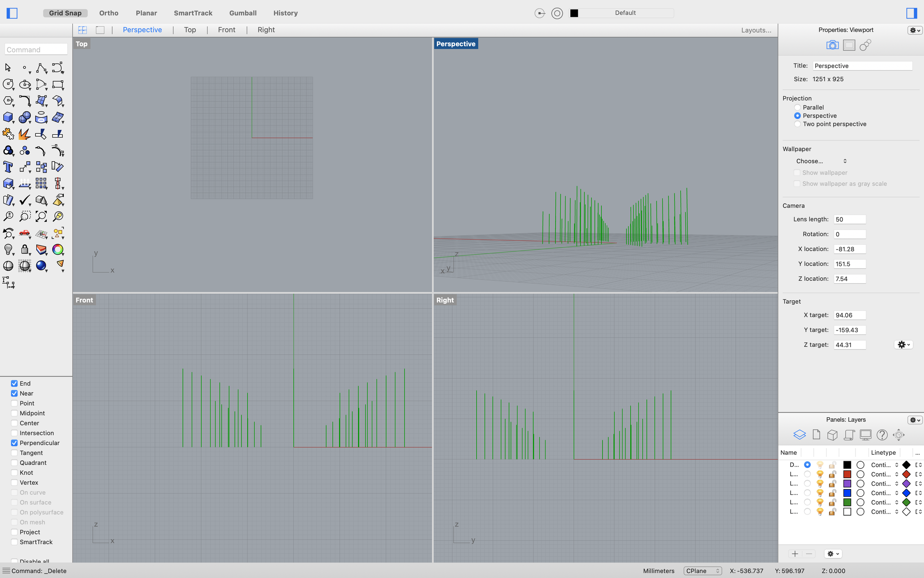924x578 pixels.
Task: Open the Layers panel icon
Action: pos(799,435)
